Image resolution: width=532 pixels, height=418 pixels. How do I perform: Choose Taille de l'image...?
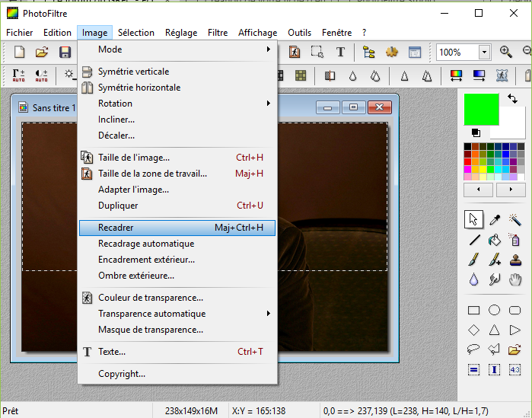(x=178, y=158)
